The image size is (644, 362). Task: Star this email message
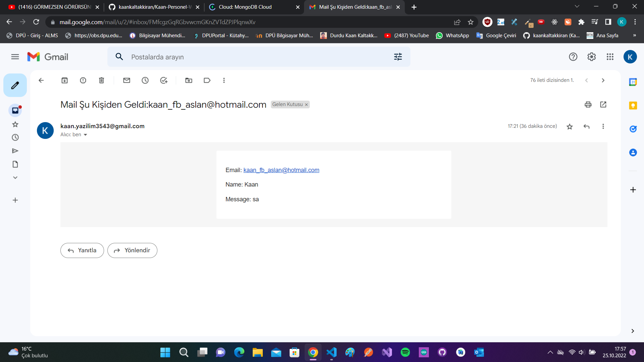pyautogui.click(x=569, y=127)
